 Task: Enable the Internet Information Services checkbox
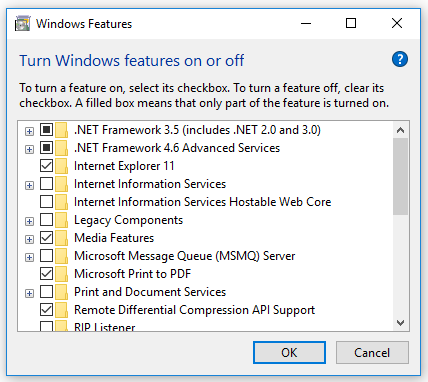pos(46,184)
